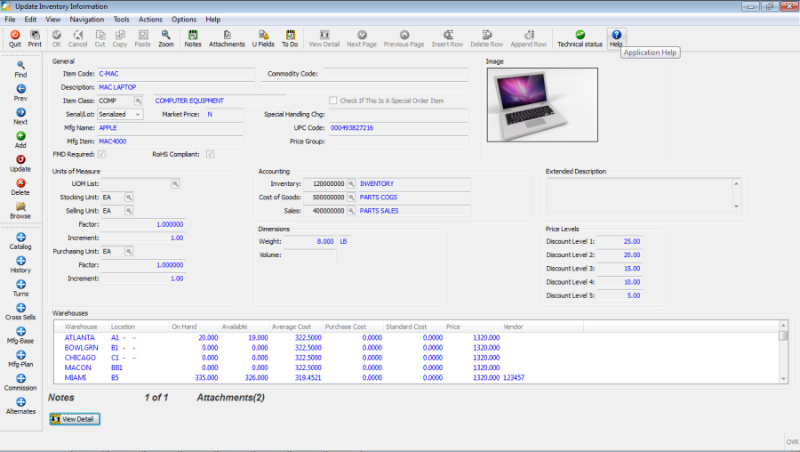This screenshot has width=800, height=452.
Task: Open the Options menu
Action: pyautogui.click(x=184, y=19)
